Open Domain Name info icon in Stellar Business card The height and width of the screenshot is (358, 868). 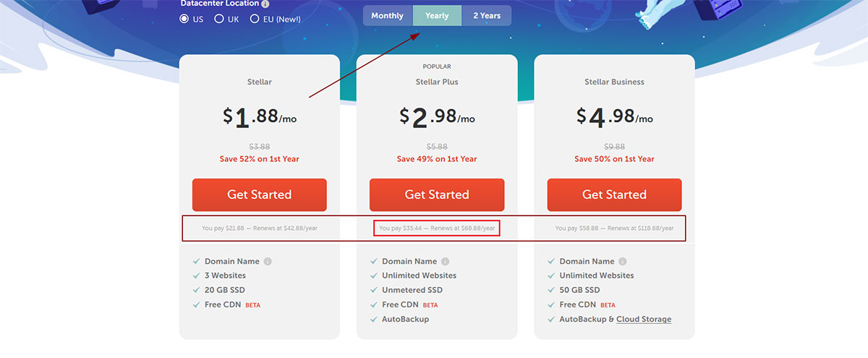tap(622, 262)
